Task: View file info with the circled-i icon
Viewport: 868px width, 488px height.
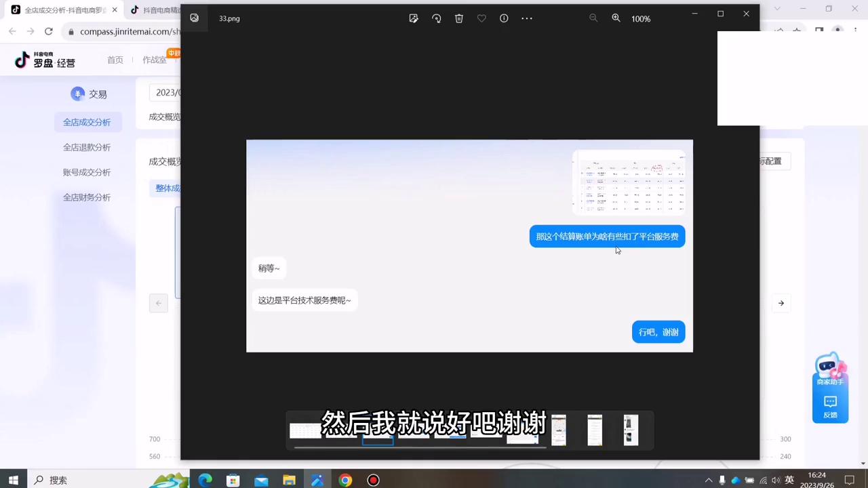Action: [x=504, y=18]
